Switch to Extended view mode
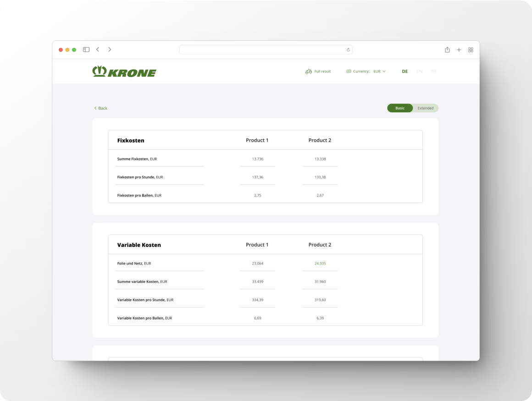532x401 pixels. pyautogui.click(x=426, y=108)
